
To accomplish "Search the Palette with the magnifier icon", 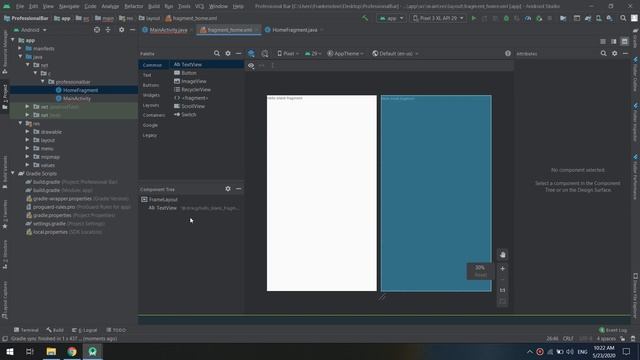I will coord(217,53).
